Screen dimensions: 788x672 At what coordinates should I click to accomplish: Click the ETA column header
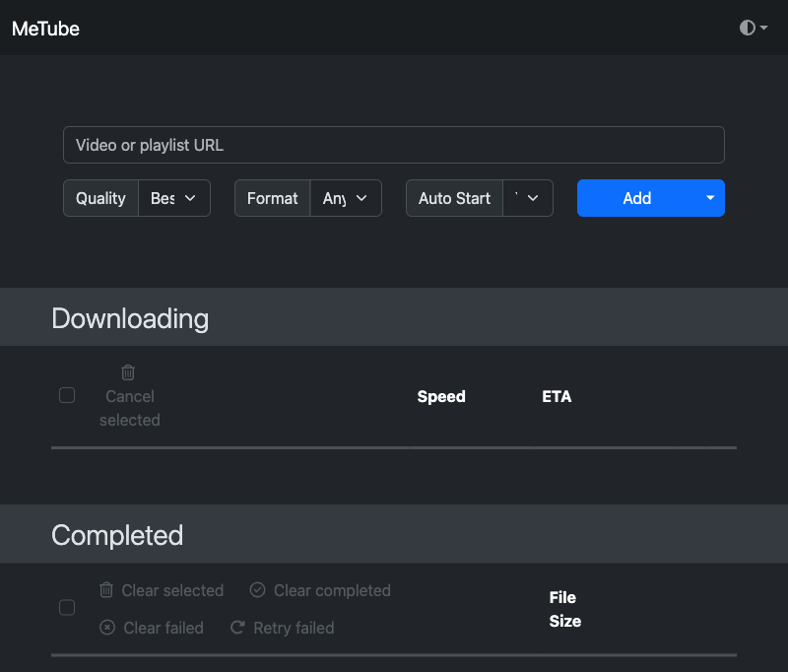pyautogui.click(x=557, y=396)
